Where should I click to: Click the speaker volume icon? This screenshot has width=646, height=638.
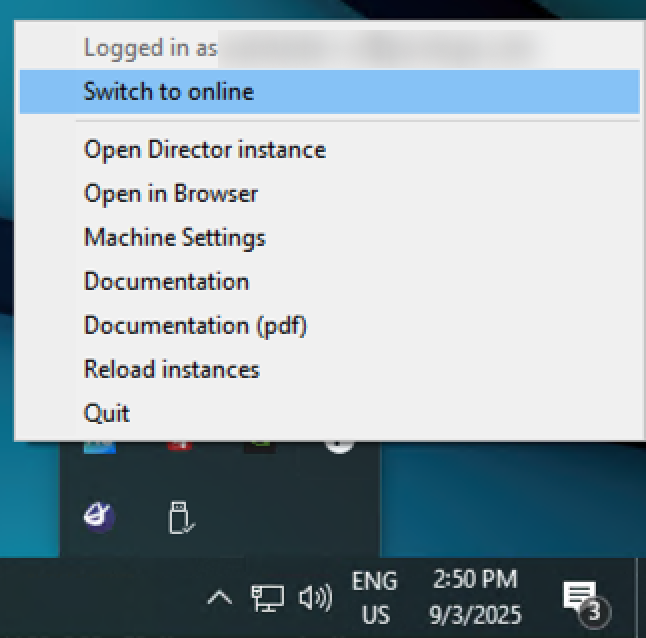tap(315, 598)
